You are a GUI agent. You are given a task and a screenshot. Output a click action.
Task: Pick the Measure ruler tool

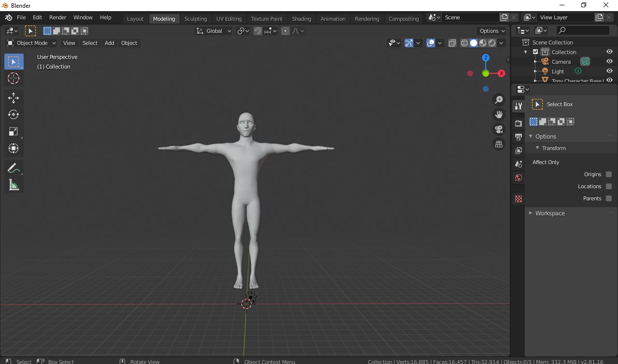point(14,185)
